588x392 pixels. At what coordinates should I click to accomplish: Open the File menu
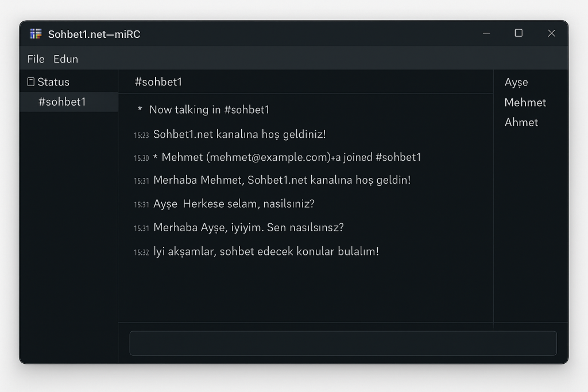(x=36, y=59)
